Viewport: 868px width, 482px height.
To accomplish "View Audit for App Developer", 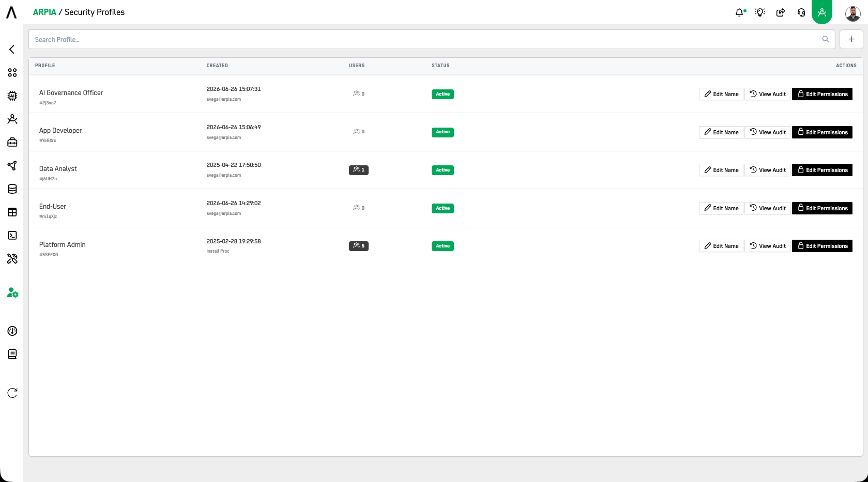I will coord(768,132).
